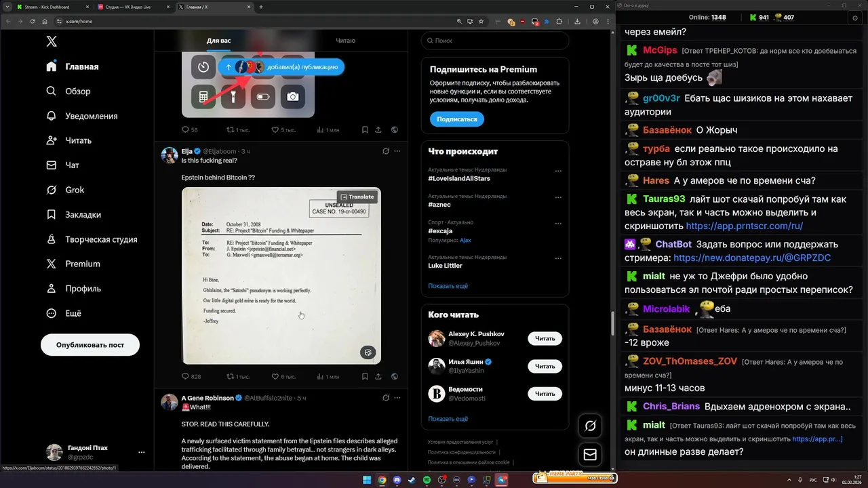Open the Elja post document image
Image resolution: width=868 pixels, height=488 pixels.
coord(281,275)
